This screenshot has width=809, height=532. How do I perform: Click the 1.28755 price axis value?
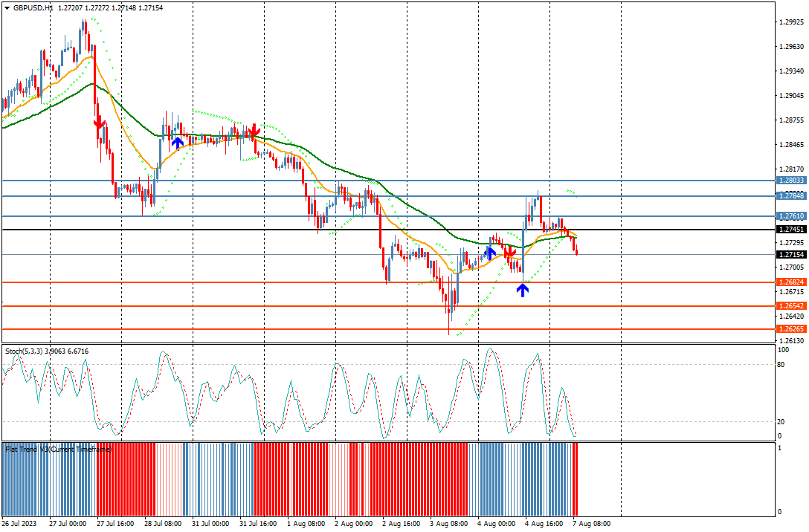click(x=791, y=120)
